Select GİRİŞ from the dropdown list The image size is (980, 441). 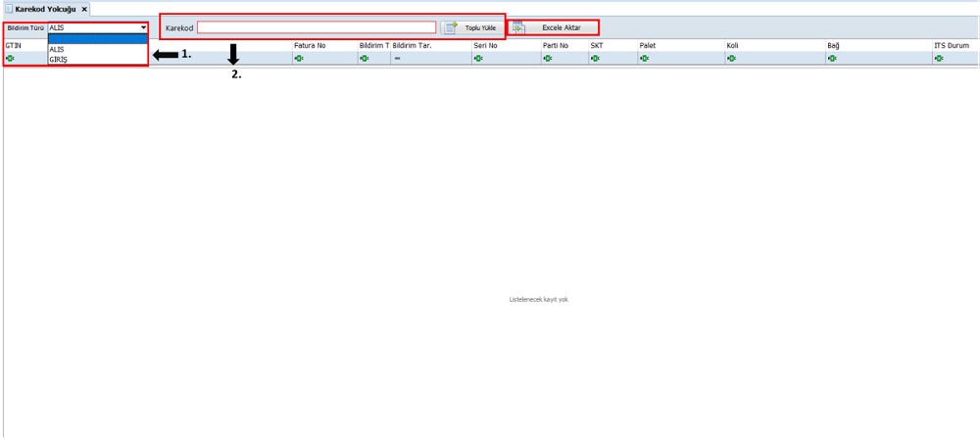click(x=59, y=59)
